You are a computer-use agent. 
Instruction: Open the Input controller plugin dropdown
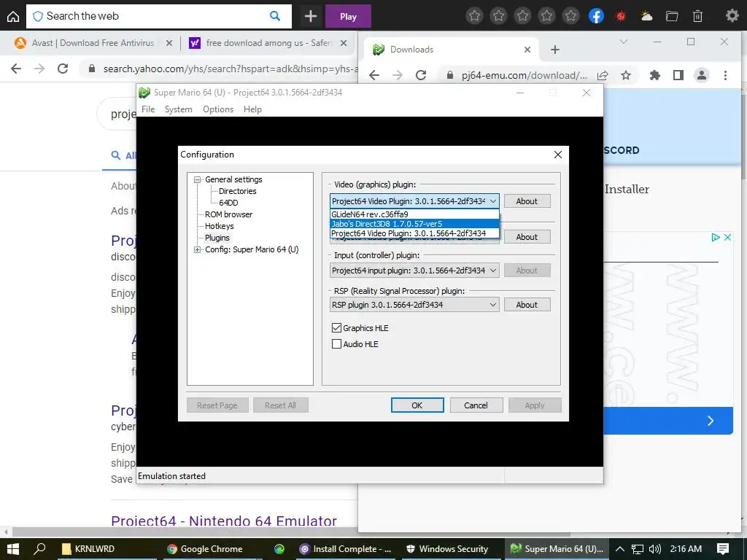[x=414, y=271]
